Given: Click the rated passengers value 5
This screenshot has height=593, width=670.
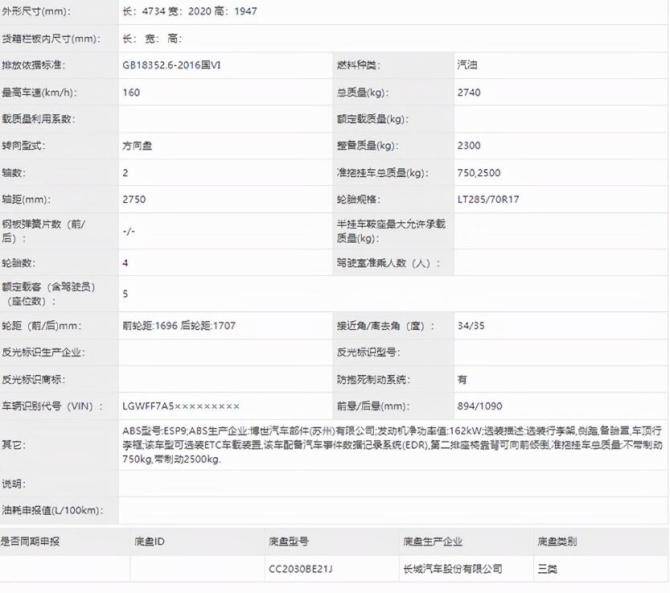Looking at the screenshot, I should tap(125, 294).
